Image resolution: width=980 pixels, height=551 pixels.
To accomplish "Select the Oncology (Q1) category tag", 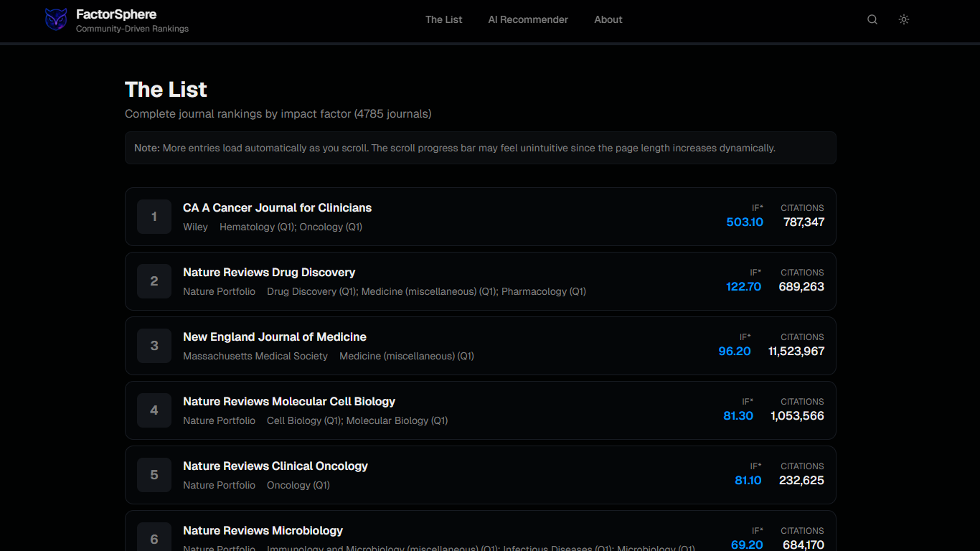I will tap(331, 227).
